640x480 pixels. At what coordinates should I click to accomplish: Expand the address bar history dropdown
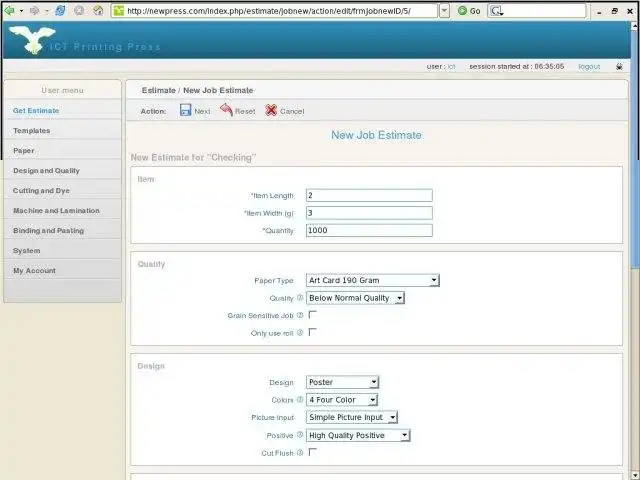coord(444,11)
